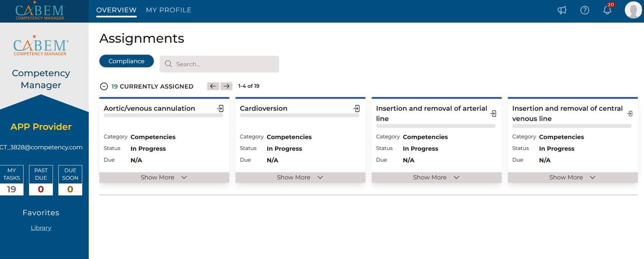Click the announcements megaphone icon
This screenshot has width=644, height=259.
[x=562, y=10]
